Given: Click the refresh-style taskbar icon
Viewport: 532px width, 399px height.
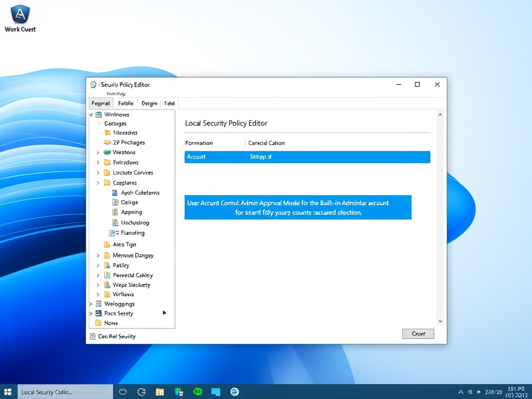Looking at the screenshot, I should pyautogui.click(x=141, y=392).
